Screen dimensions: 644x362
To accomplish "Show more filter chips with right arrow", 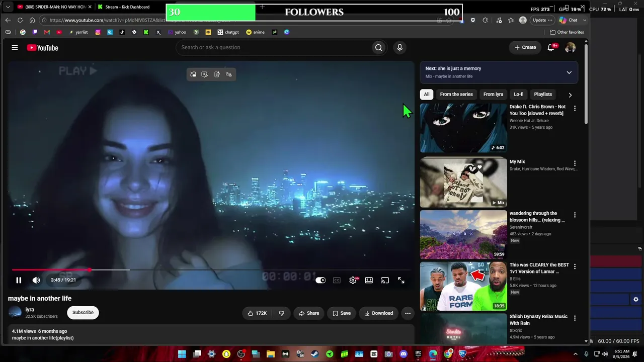I will [570, 95].
